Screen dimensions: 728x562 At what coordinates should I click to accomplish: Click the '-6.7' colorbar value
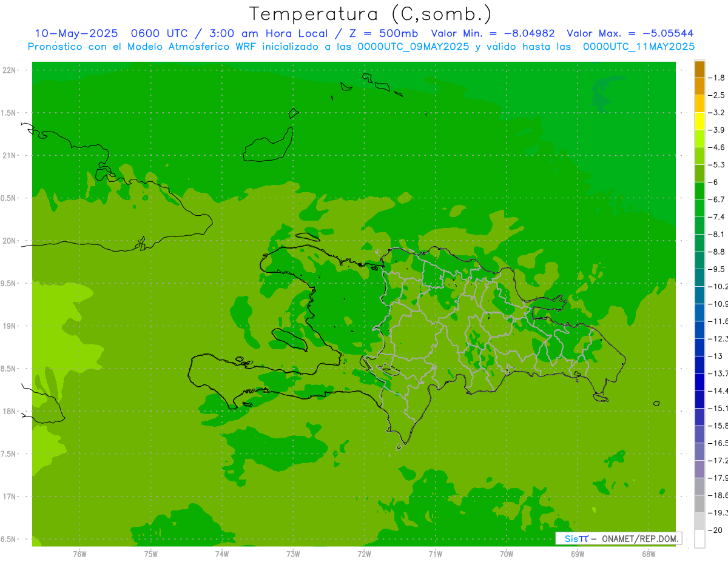[717, 199]
